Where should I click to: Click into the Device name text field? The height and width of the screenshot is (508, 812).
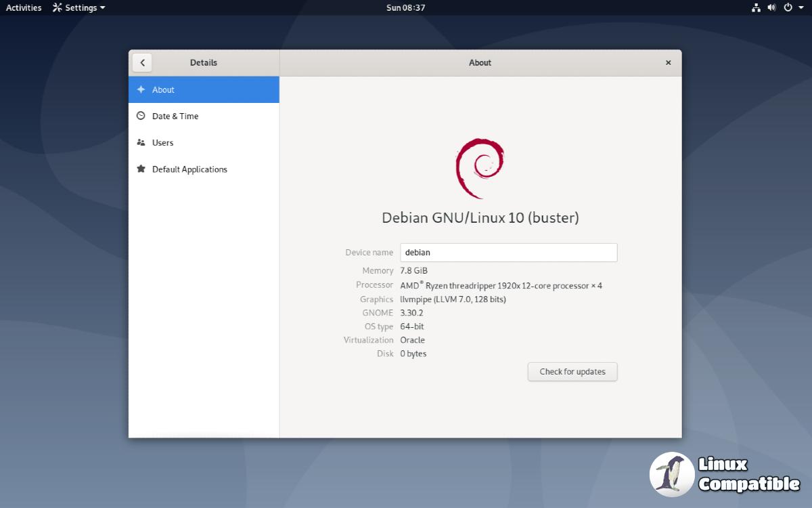click(x=508, y=253)
